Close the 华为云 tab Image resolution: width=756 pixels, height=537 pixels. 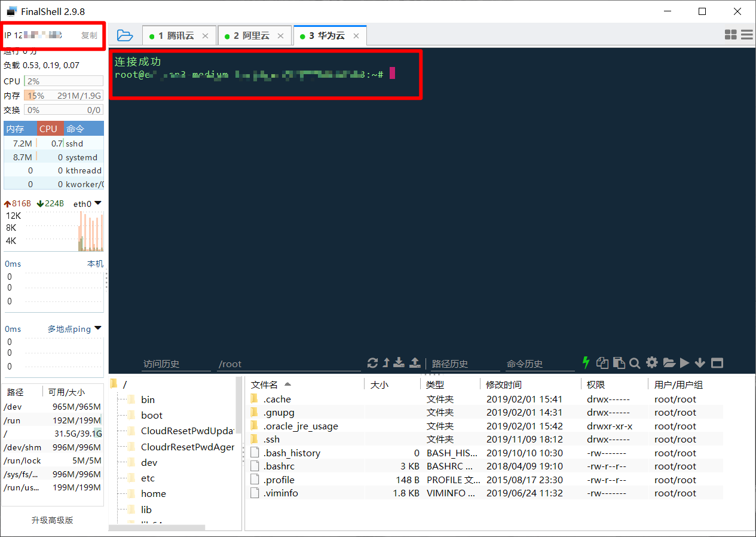(x=356, y=36)
